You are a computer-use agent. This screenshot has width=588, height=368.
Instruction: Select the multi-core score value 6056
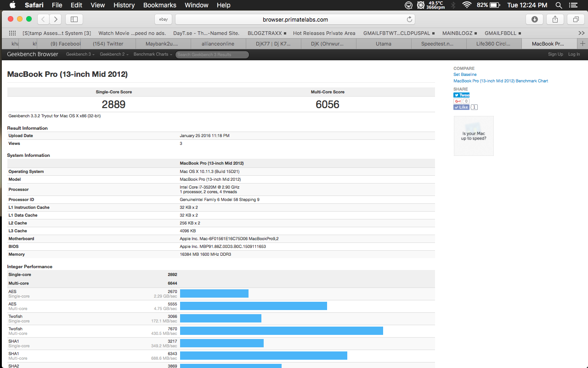tap(328, 104)
